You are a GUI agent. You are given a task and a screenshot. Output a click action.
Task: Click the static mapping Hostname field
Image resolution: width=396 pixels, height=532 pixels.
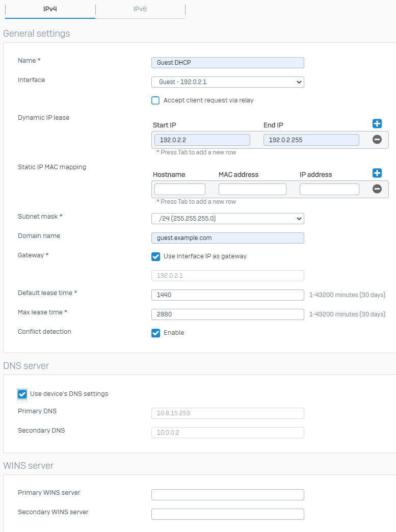[x=179, y=190]
